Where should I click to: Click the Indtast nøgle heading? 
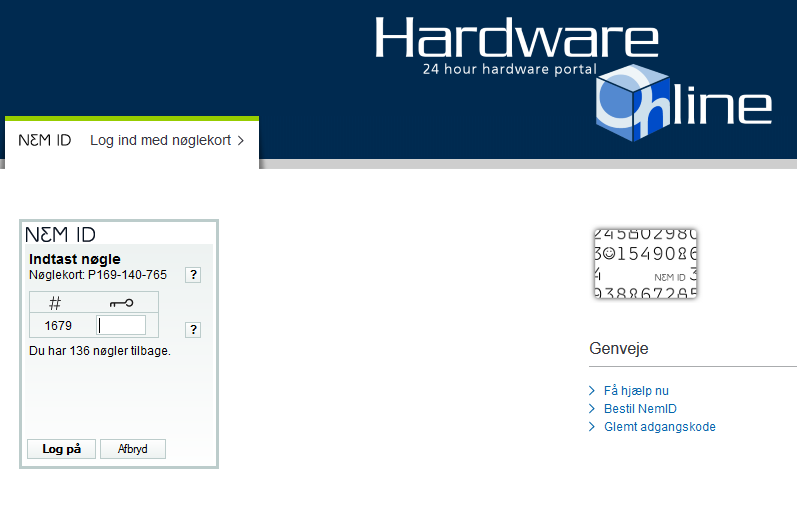pos(75,259)
